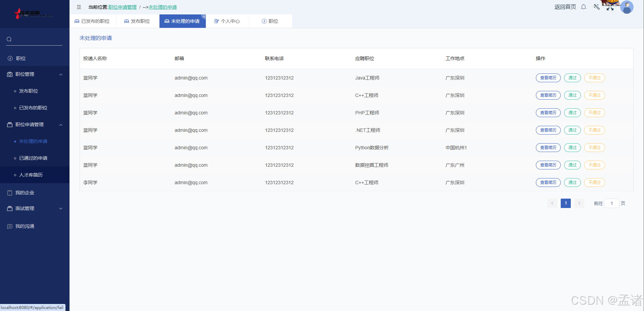
Task: Approve the Java工程师 application with 通过
Action: tap(572, 78)
